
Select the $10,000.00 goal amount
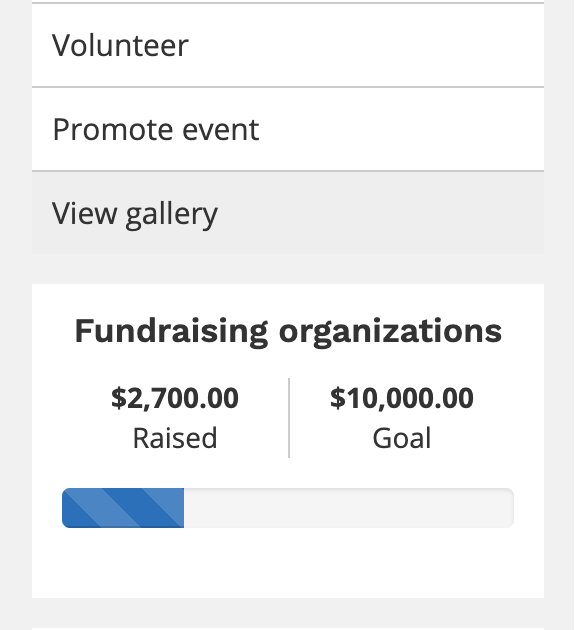(401, 398)
